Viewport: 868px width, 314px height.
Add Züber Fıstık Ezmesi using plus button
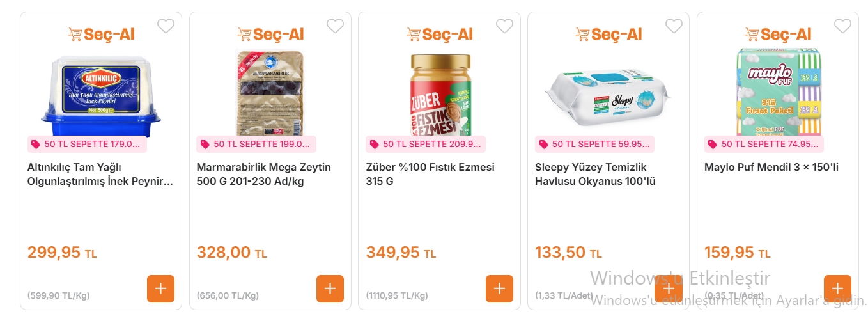click(499, 288)
